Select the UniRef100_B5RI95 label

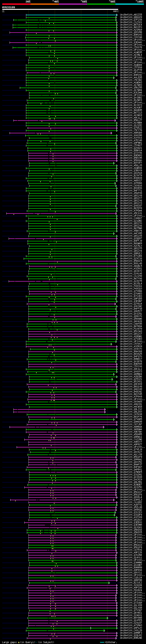[131, 158]
